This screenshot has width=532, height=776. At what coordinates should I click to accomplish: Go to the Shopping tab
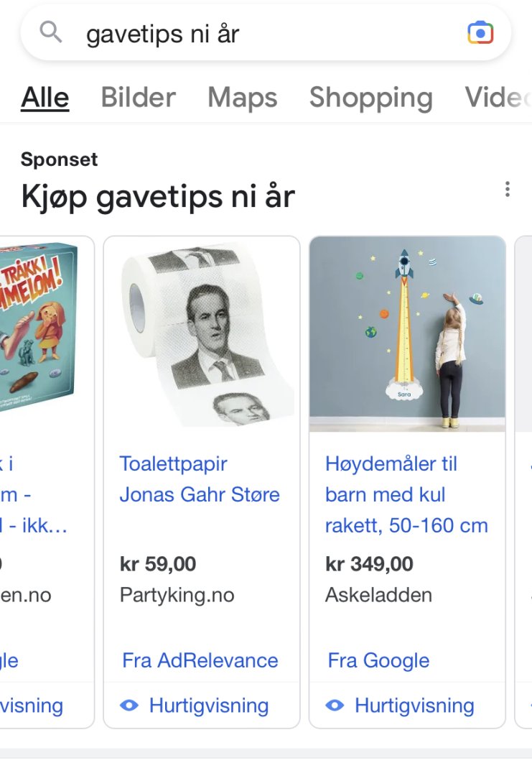tap(370, 98)
